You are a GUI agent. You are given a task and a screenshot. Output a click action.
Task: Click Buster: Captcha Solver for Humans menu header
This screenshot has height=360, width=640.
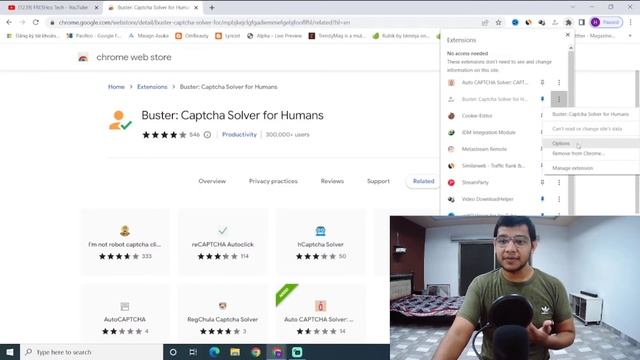point(590,114)
